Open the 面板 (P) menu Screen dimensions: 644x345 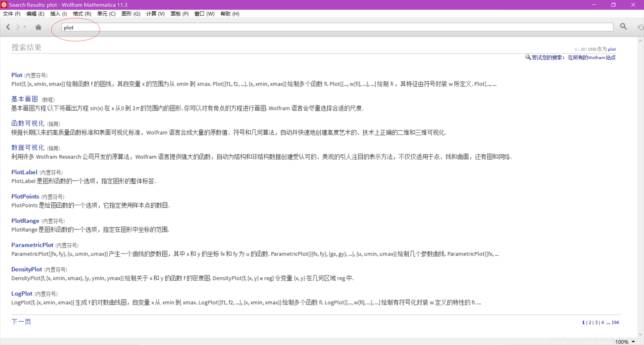(x=179, y=14)
